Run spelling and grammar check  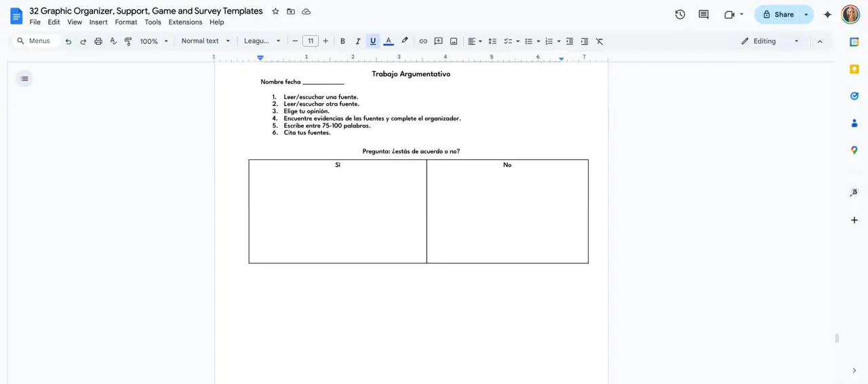(x=113, y=41)
